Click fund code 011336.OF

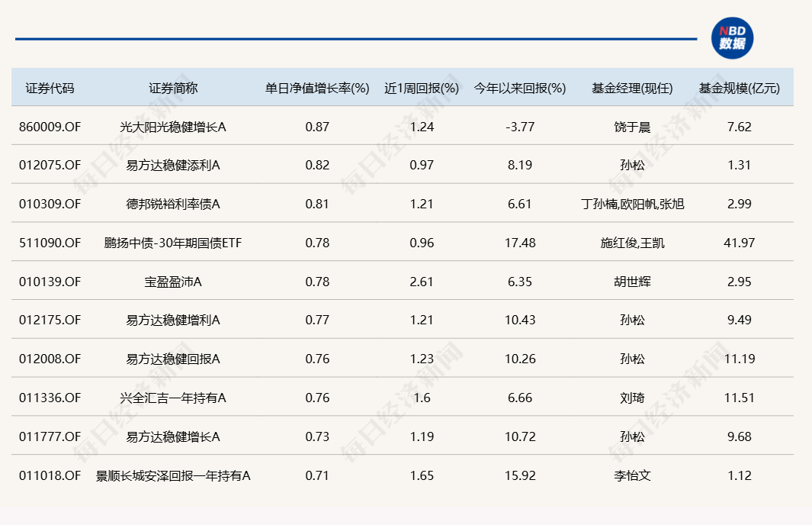(50, 398)
